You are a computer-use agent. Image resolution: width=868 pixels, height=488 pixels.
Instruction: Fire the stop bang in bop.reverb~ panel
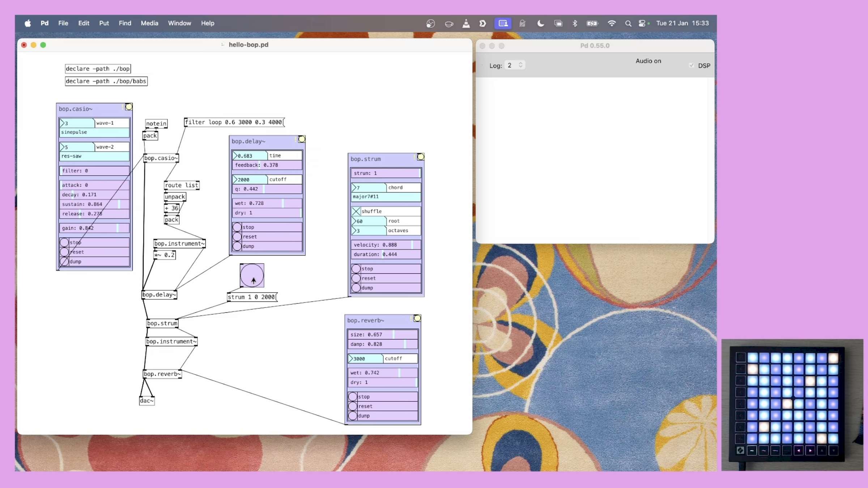[x=353, y=397]
